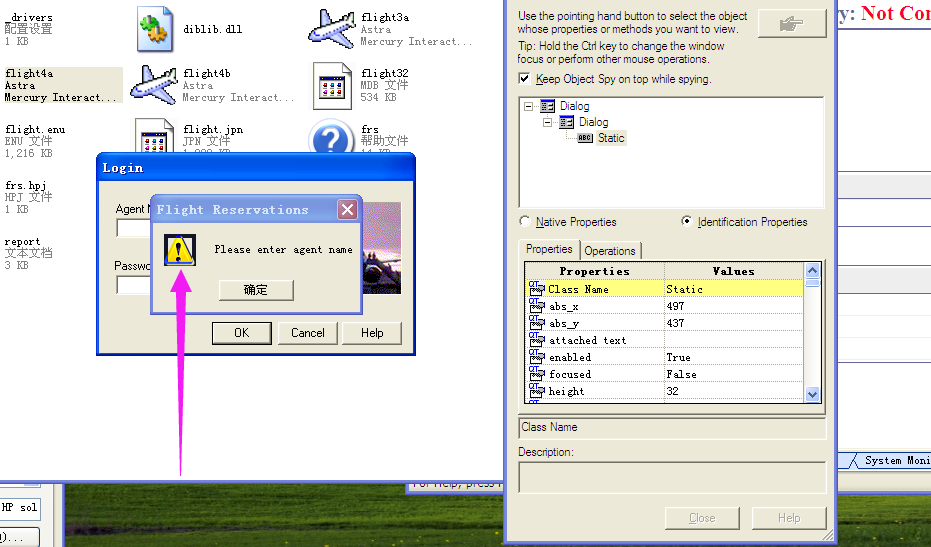Image resolution: width=931 pixels, height=547 pixels.
Task: Switch to the Properties tab
Action: point(549,249)
